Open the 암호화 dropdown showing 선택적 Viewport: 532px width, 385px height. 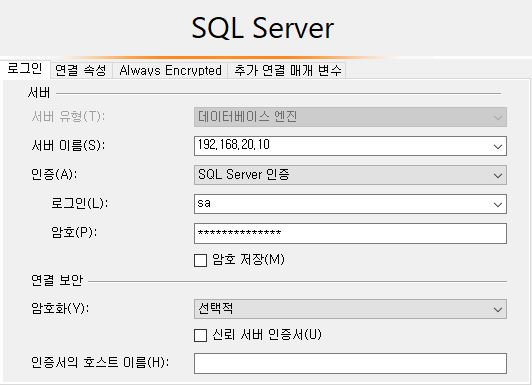(350, 309)
